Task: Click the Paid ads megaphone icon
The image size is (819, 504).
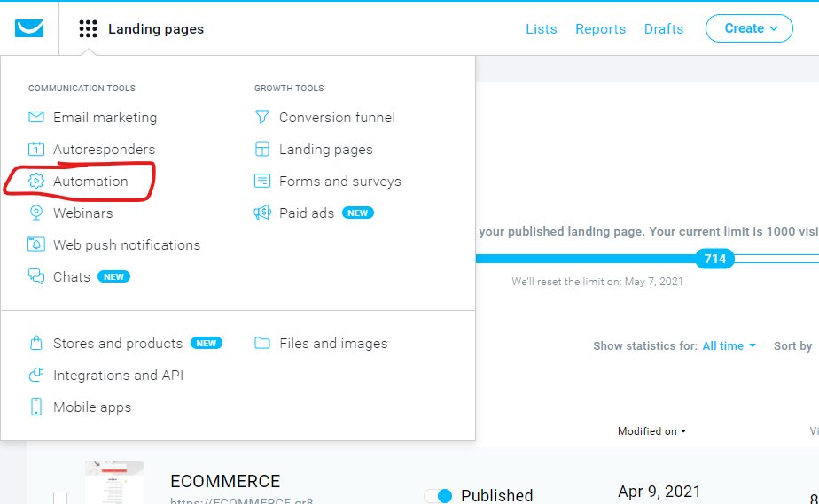Action: pyautogui.click(x=262, y=213)
